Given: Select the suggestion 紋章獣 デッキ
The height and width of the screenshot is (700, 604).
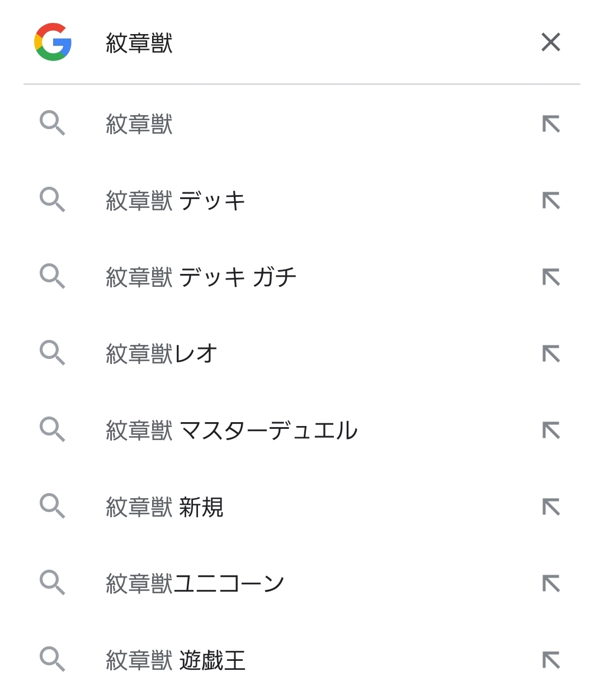Looking at the screenshot, I should [176, 201].
